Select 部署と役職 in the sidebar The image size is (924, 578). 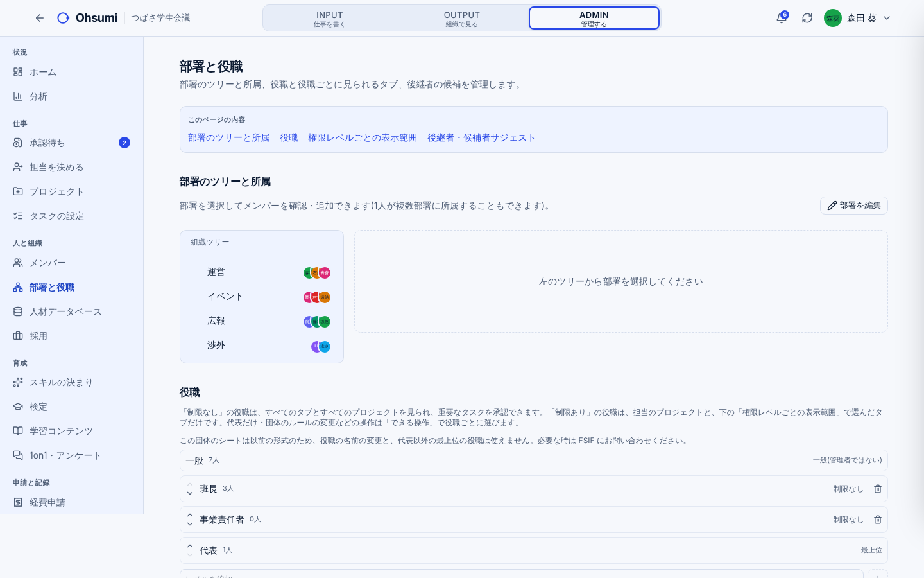click(x=71, y=287)
